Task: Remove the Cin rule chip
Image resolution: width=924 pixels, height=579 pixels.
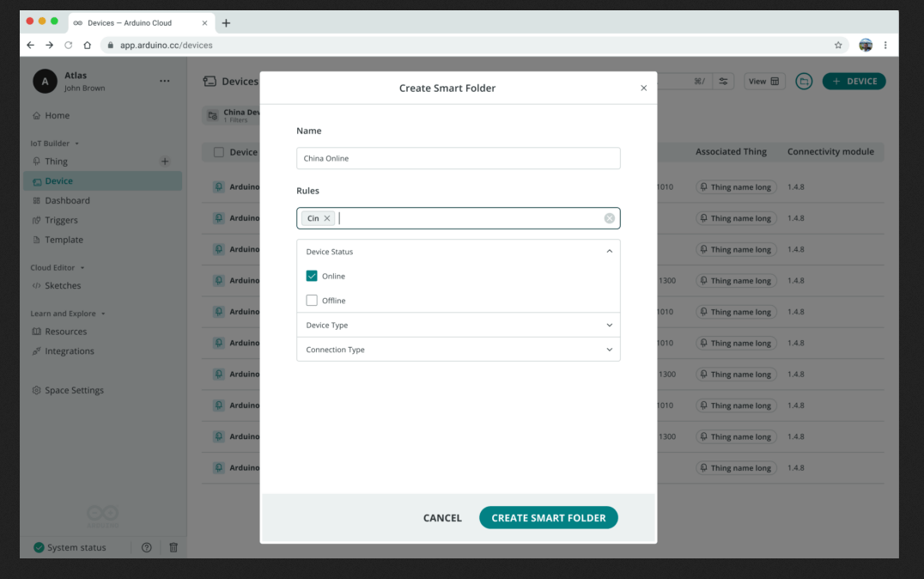Action: pyautogui.click(x=327, y=218)
